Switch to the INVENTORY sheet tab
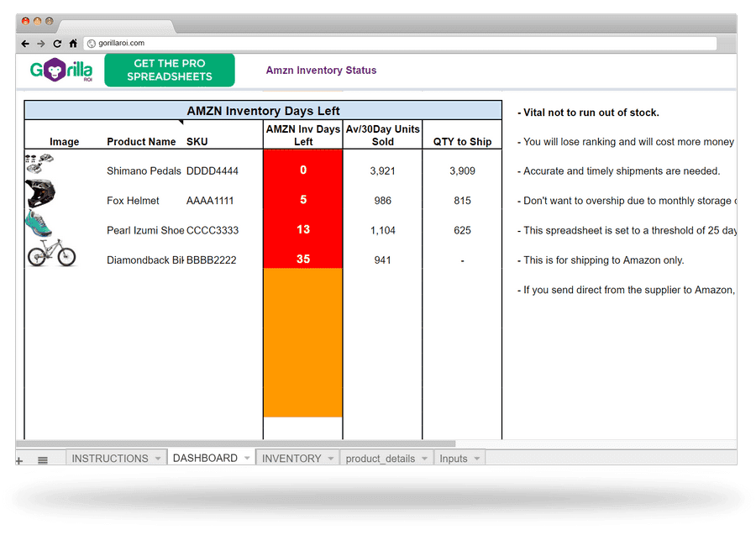The width and height of the screenshot is (756, 551). [x=291, y=458]
